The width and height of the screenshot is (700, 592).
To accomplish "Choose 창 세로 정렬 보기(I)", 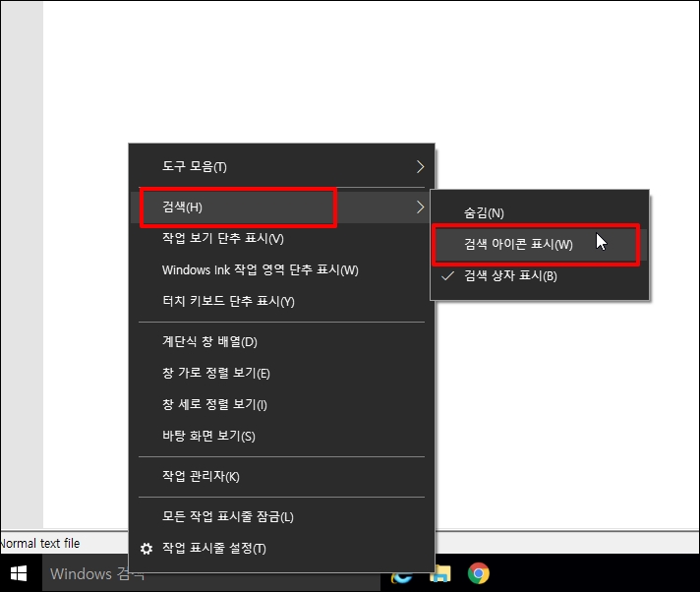I will coord(282,405).
